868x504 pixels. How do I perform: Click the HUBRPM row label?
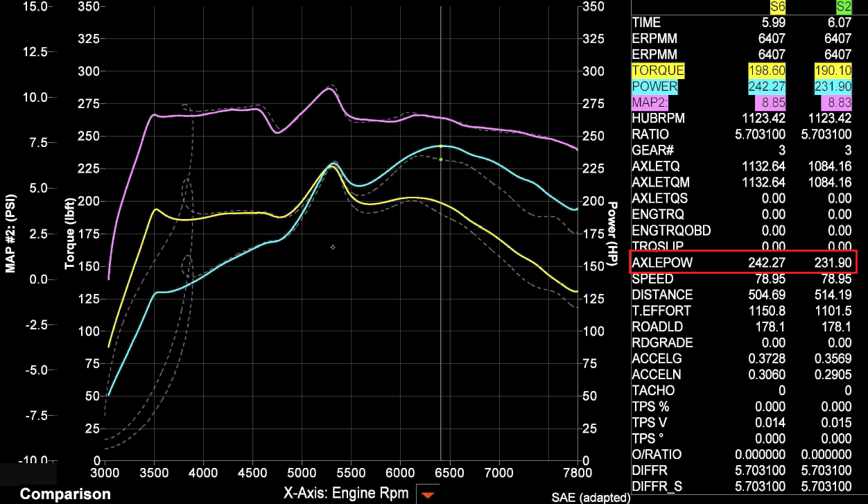[659, 119]
